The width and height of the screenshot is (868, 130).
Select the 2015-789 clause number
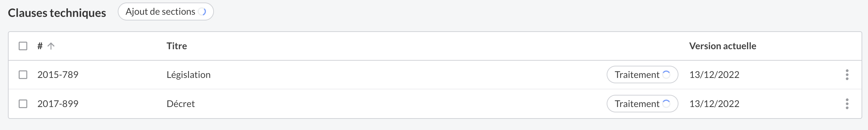click(58, 75)
